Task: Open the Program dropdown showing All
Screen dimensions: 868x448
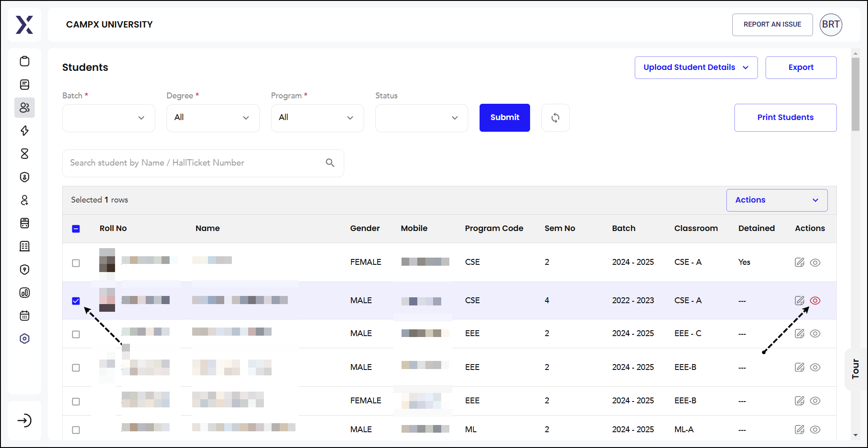Action: click(x=318, y=118)
